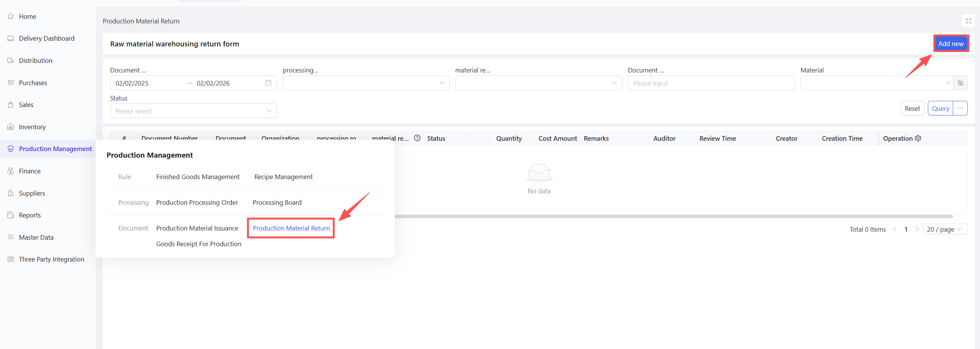Open the processing dropdown filter
Screen dimensions: 980x349
[366, 83]
